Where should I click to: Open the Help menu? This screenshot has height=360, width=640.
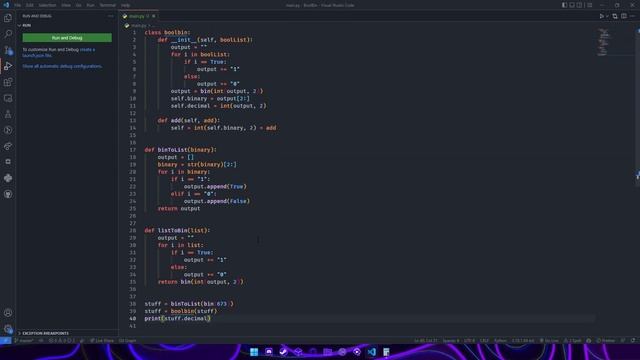[x=125, y=5]
